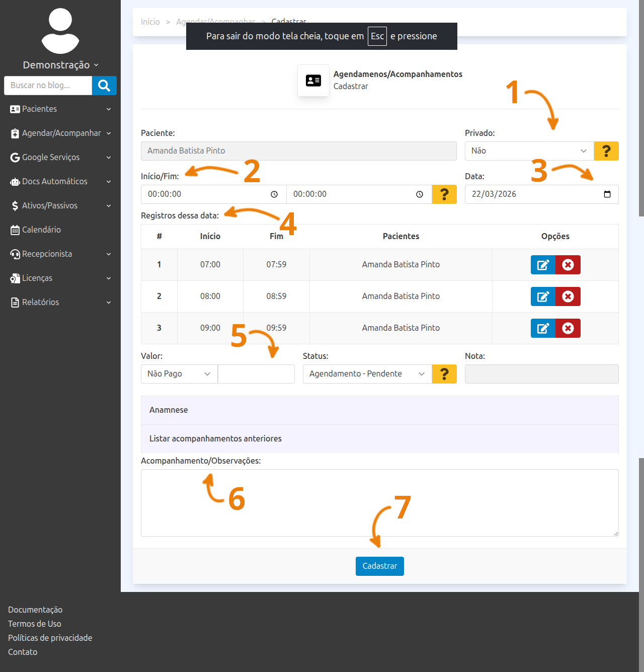Open the date picker calendar icon
The width and height of the screenshot is (644, 672).
(x=607, y=194)
